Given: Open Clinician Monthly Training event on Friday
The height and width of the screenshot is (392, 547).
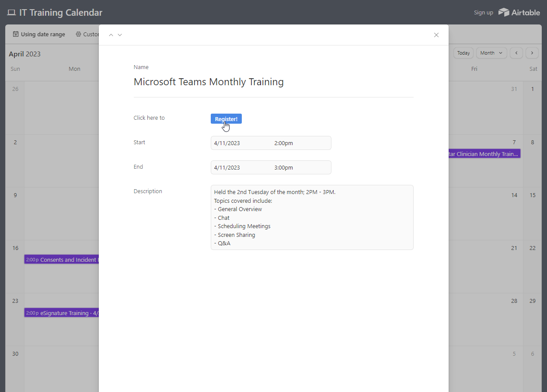Looking at the screenshot, I should [x=484, y=154].
